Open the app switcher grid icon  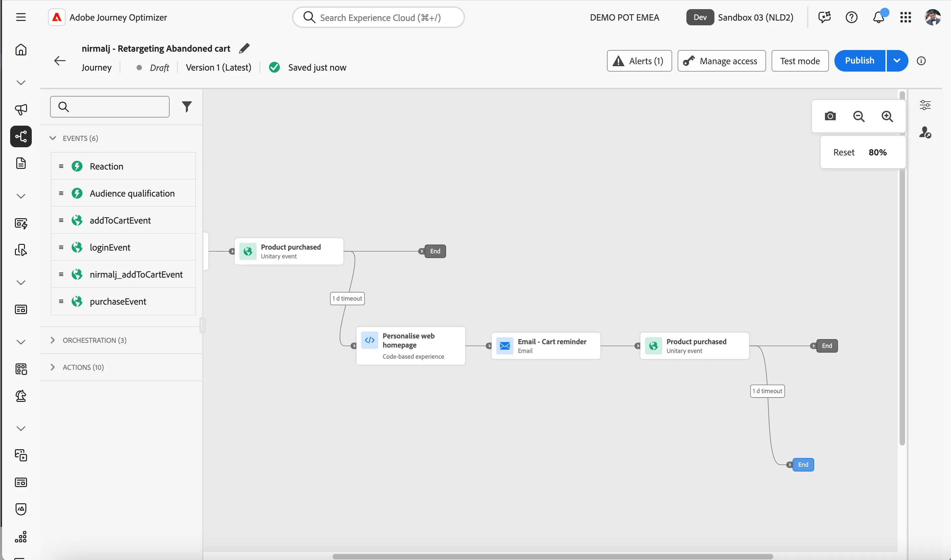pos(905,17)
